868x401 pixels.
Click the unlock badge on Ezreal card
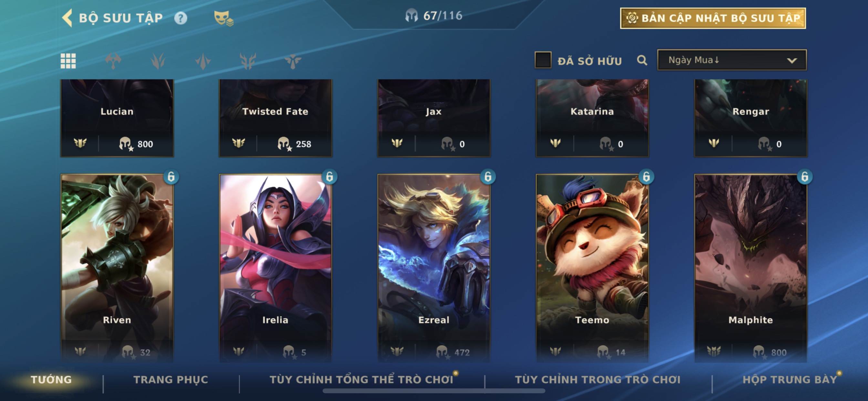(488, 177)
